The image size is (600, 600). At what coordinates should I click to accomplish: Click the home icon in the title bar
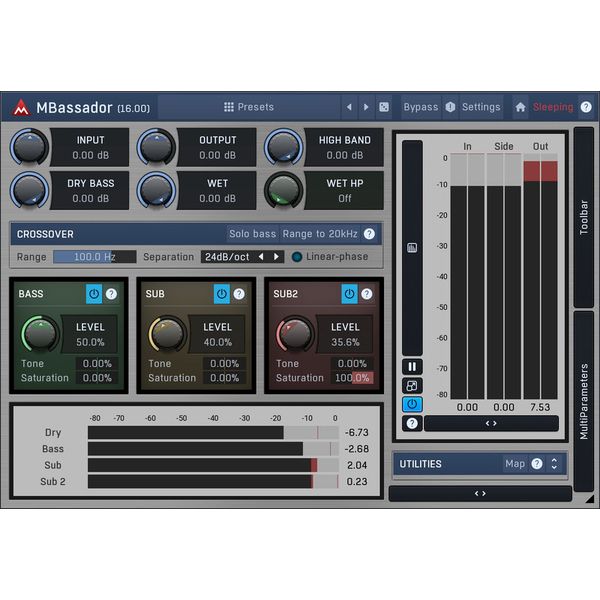pyautogui.click(x=520, y=107)
